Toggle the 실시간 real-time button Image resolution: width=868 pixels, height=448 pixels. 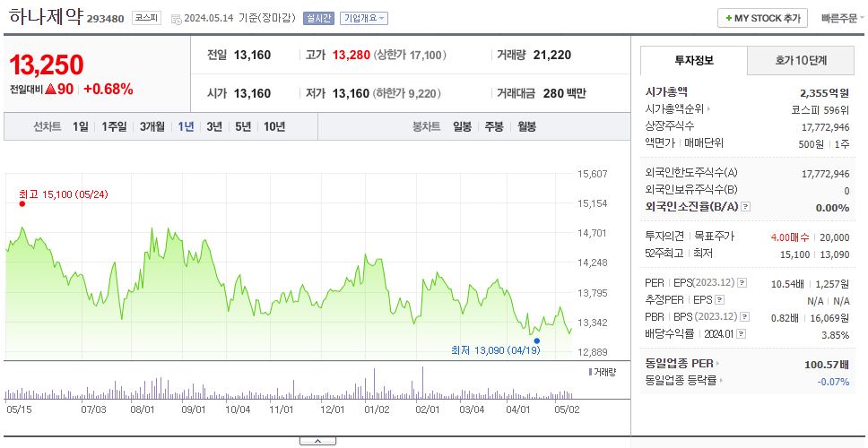click(318, 18)
